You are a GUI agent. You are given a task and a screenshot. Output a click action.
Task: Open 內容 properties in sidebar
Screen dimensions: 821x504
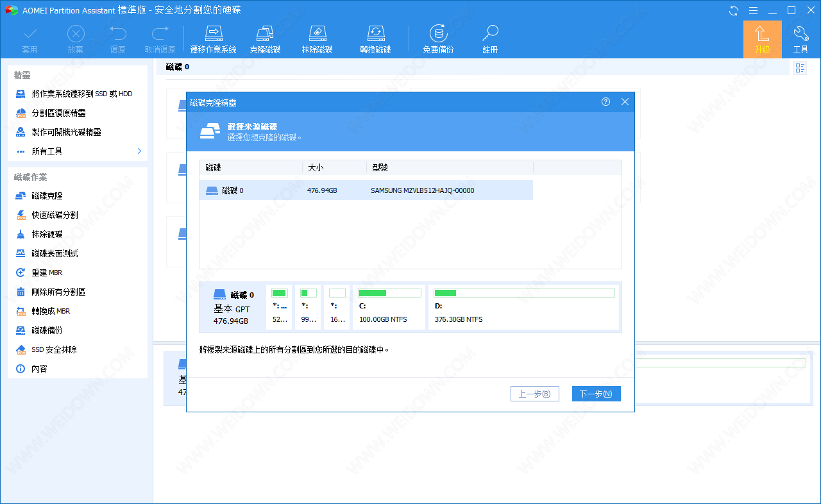coord(31,369)
